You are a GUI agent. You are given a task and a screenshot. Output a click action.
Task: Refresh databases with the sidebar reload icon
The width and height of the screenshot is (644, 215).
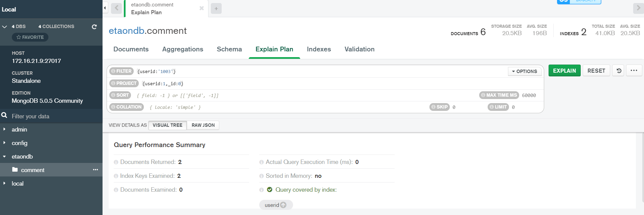point(94,27)
